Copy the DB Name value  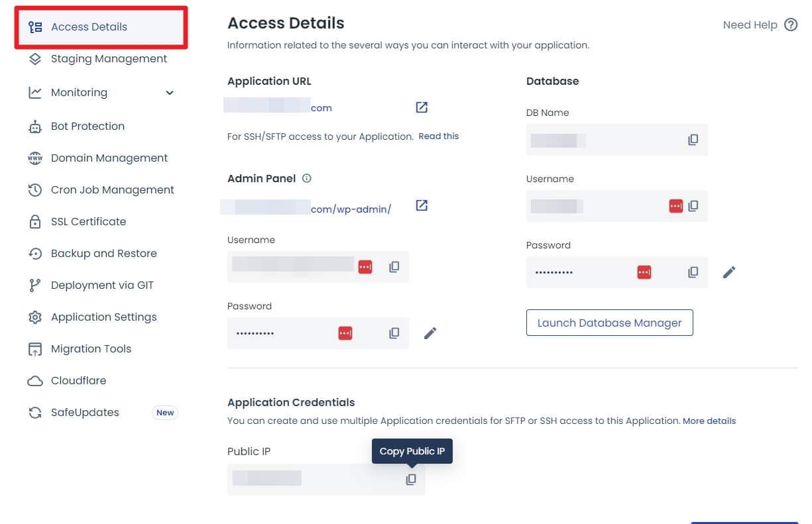(x=693, y=140)
